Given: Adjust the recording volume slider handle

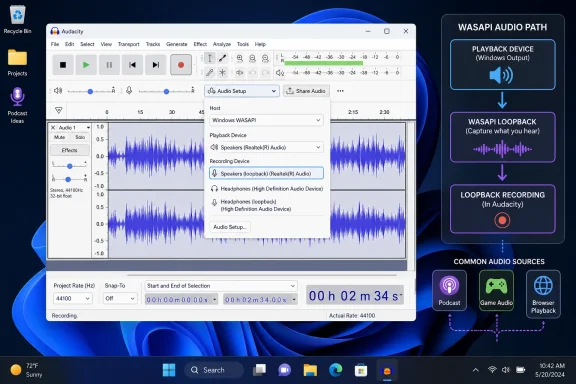Looking at the screenshot, I should (x=166, y=91).
